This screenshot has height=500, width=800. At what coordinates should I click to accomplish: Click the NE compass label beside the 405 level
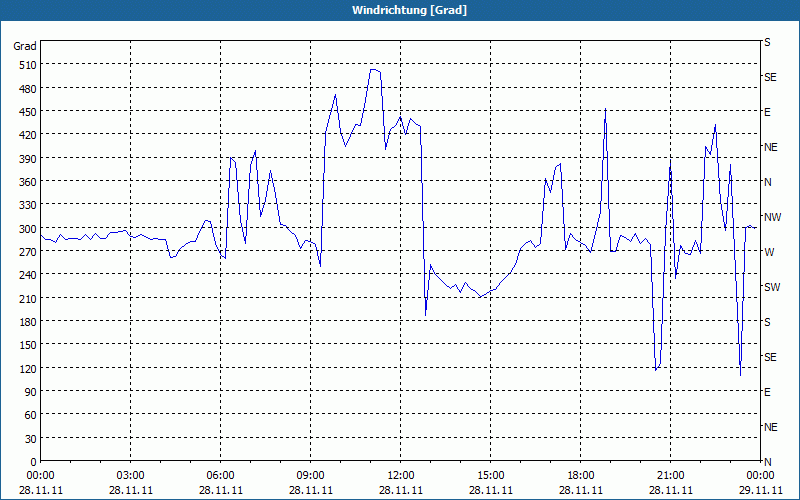(771, 147)
